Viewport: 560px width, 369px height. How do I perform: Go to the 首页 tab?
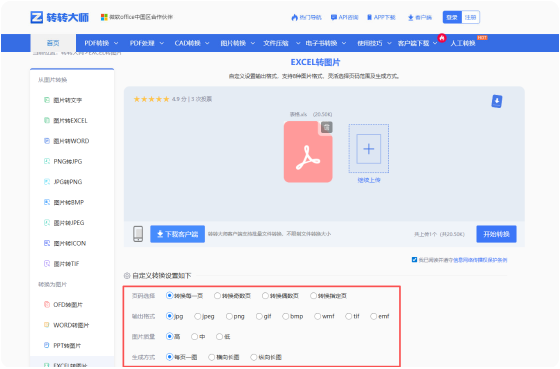click(x=53, y=43)
